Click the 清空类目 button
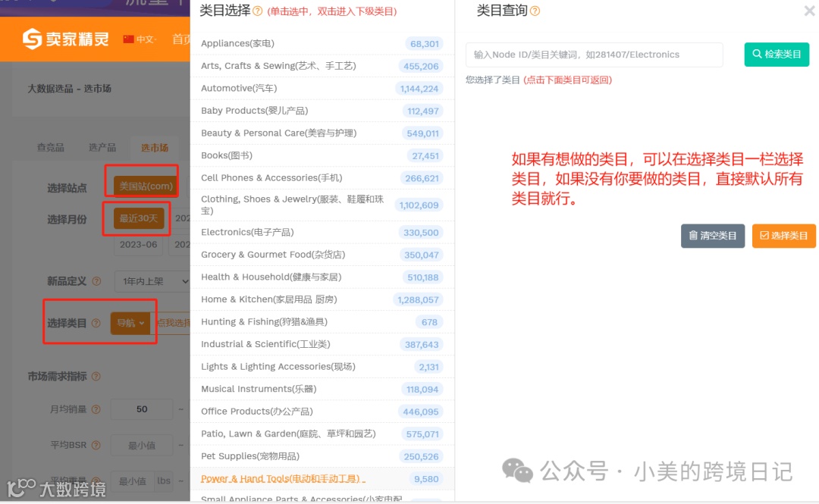 (x=712, y=236)
